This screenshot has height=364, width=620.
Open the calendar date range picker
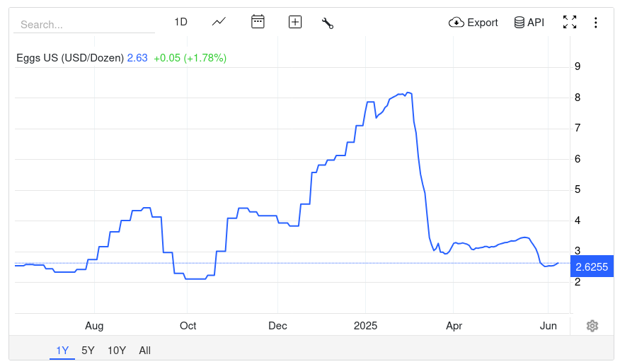tap(258, 22)
